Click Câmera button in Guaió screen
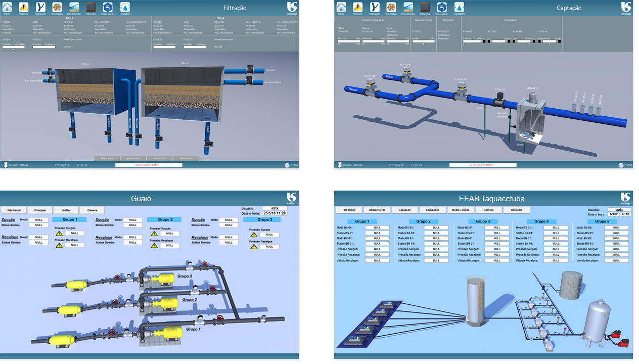 pyautogui.click(x=93, y=210)
